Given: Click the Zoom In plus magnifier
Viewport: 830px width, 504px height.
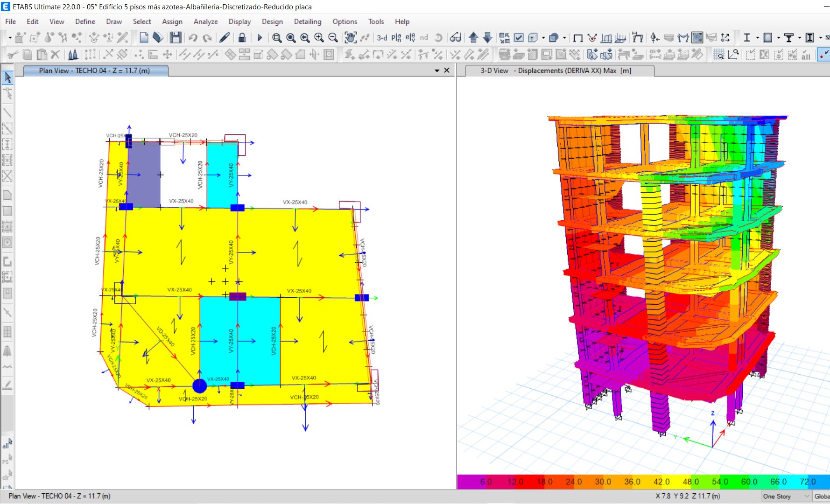Looking at the screenshot, I should [319, 37].
